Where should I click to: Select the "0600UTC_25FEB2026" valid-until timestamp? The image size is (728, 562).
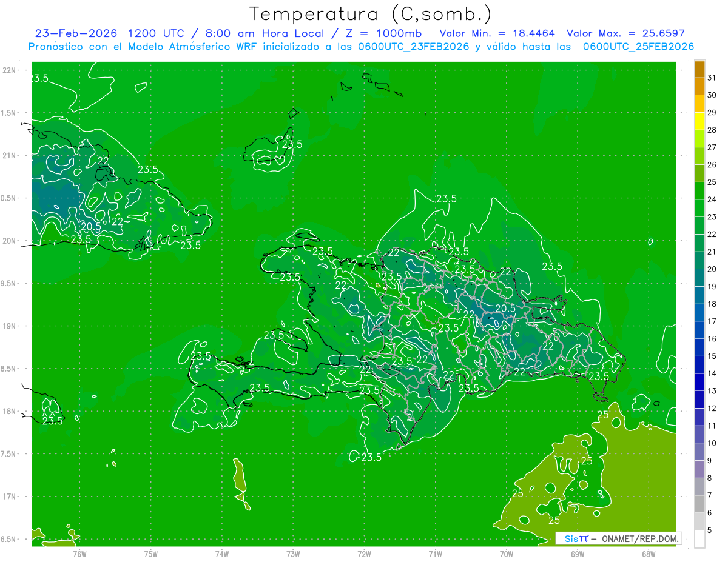638,46
